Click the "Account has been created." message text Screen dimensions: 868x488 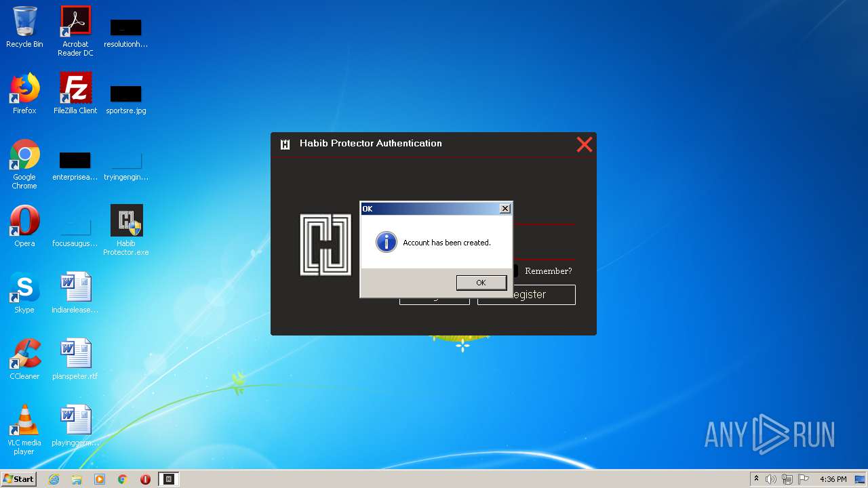[x=446, y=243]
